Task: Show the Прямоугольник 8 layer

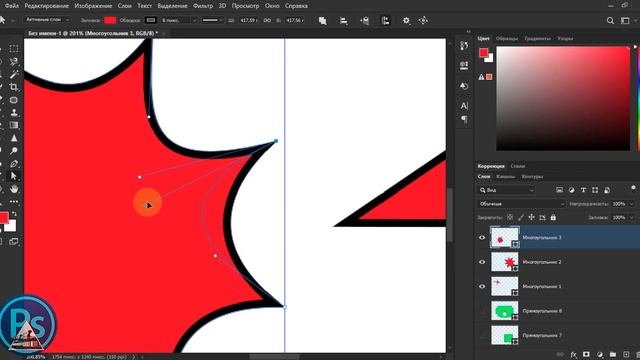Action: tap(482, 311)
